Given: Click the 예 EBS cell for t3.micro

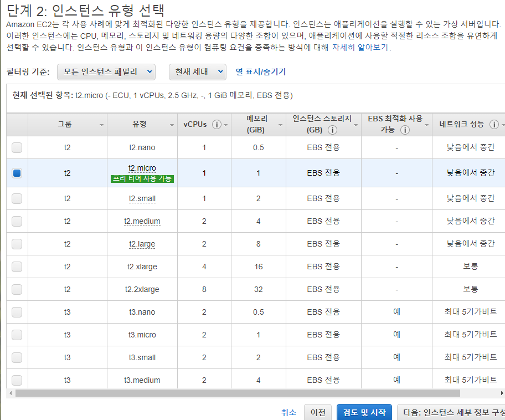Looking at the screenshot, I should click(x=397, y=335).
